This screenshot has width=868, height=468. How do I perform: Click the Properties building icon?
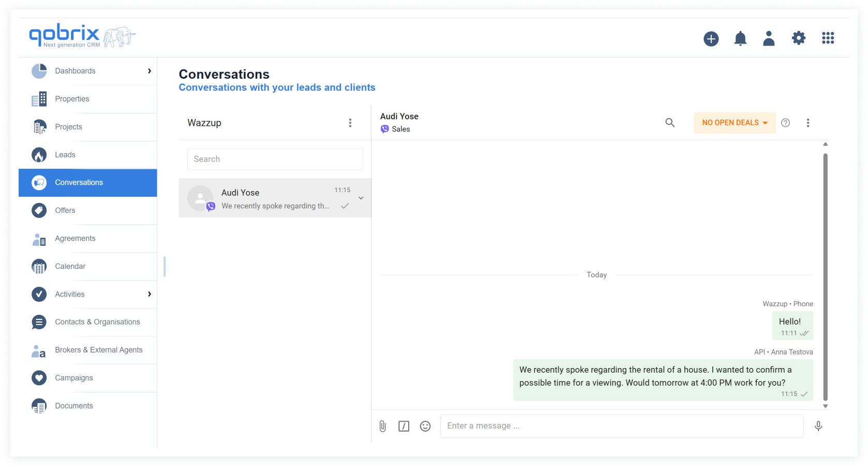[x=39, y=99]
